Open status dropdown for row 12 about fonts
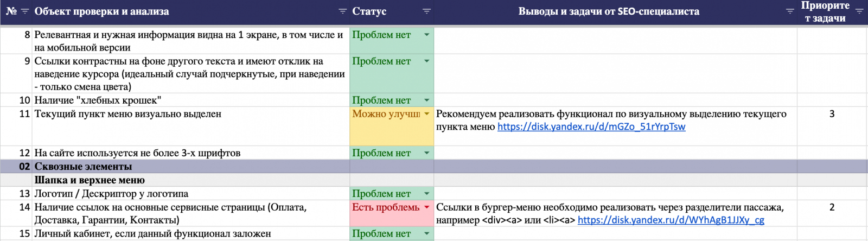 426,153
